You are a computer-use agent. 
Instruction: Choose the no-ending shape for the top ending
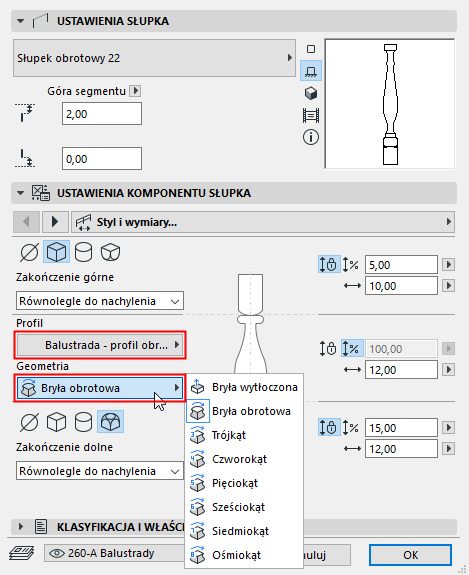pyautogui.click(x=29, y=252)
